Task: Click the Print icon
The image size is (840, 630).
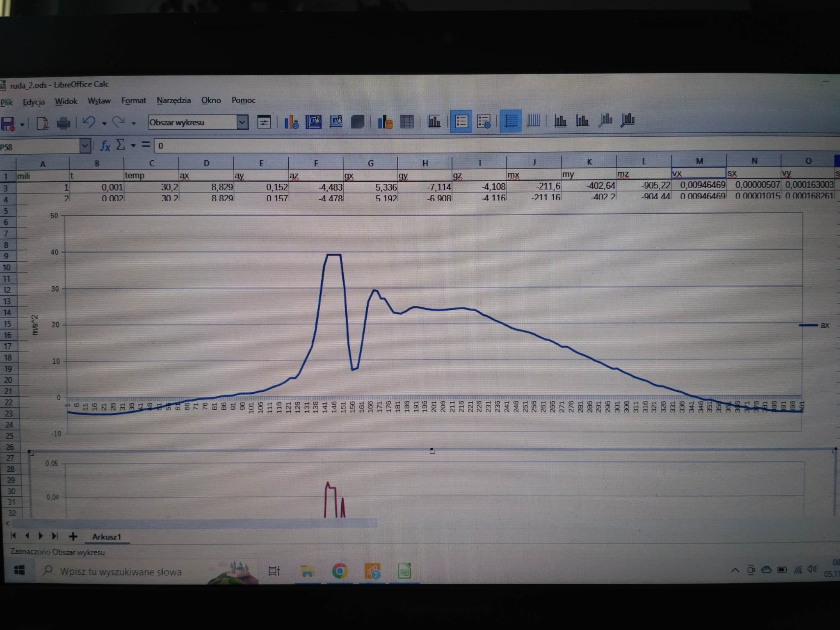Action: (x=63, y=123)
